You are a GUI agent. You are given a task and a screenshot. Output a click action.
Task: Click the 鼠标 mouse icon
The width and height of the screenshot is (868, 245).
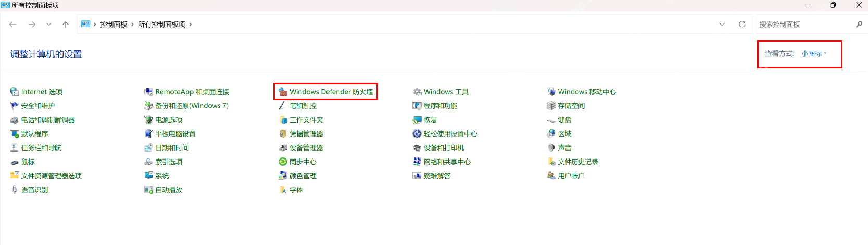click(x=14, y=162)
